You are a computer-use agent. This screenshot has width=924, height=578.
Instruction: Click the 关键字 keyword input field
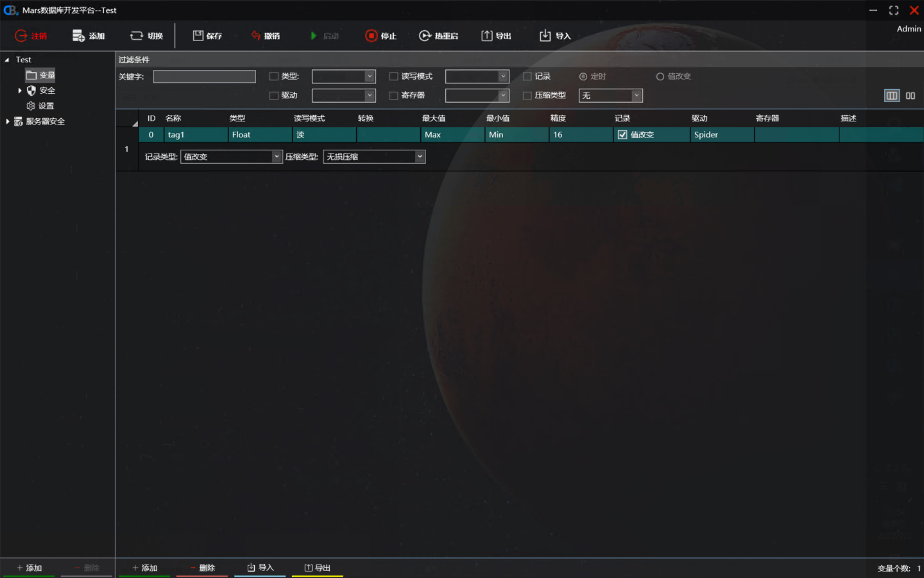[x=204, y=76]
